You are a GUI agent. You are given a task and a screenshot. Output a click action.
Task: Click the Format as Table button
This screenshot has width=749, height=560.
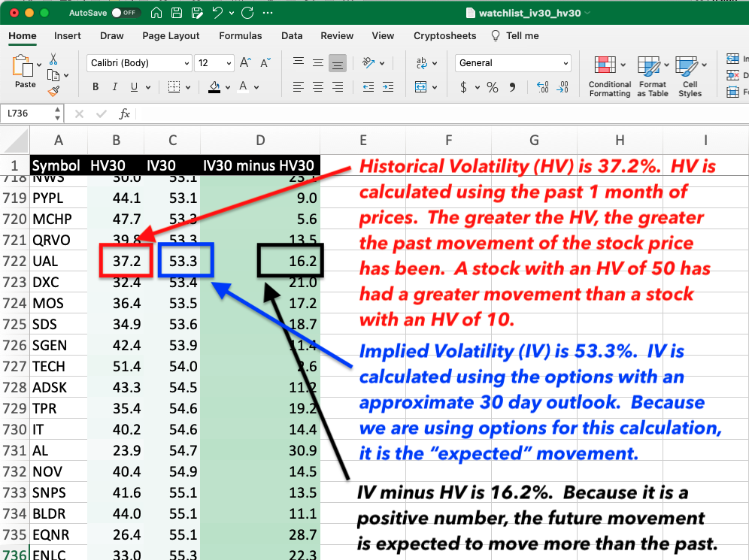point(652,77)
